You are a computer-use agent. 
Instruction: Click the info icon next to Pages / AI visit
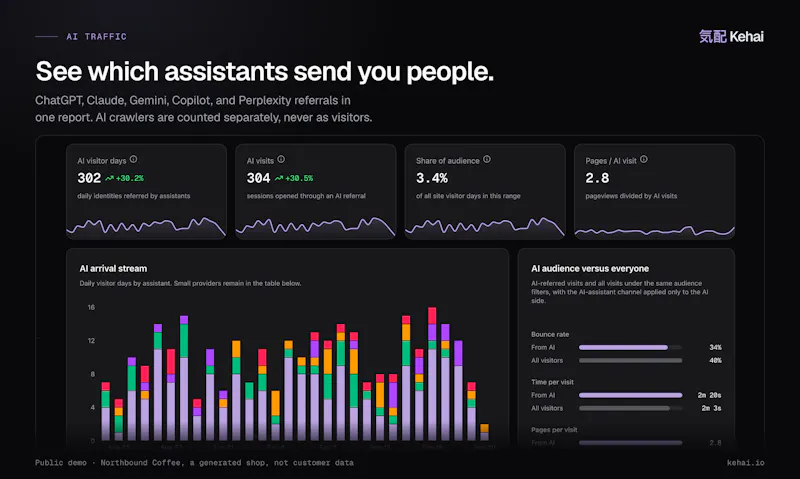pos(644,159)
